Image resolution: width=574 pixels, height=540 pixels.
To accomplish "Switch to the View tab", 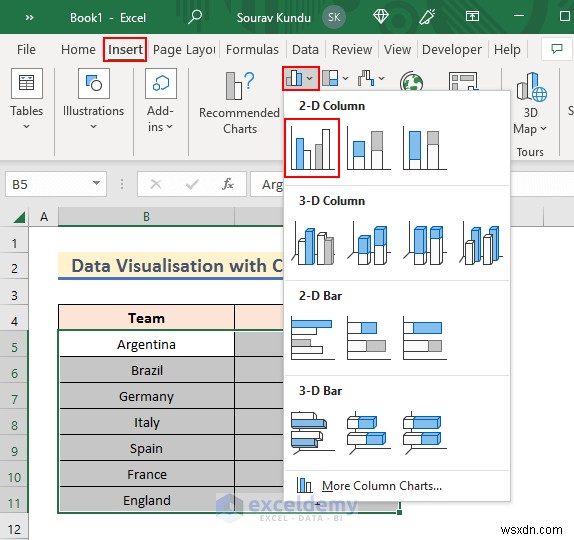I will [x=397, y=49].
